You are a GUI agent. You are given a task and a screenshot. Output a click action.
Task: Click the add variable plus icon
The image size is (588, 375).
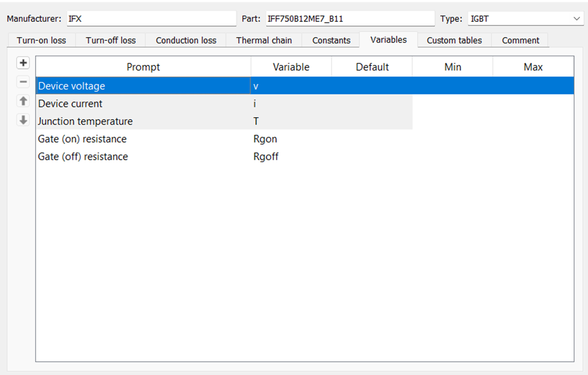[x=23, y=63]
